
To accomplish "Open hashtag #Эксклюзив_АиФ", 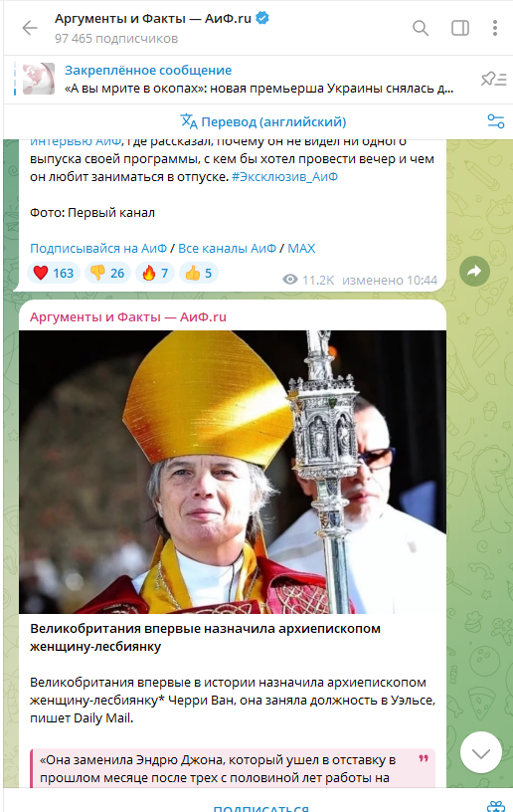I will click(284, 176).
